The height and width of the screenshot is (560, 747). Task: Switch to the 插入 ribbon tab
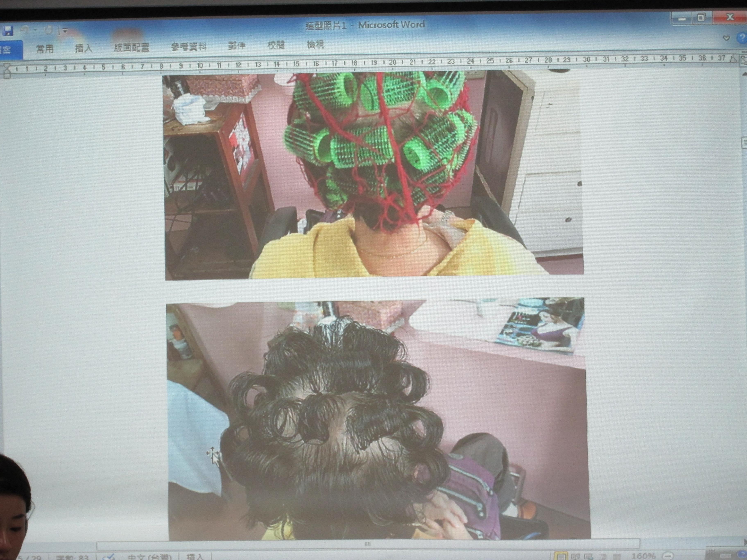coord(83,48)
